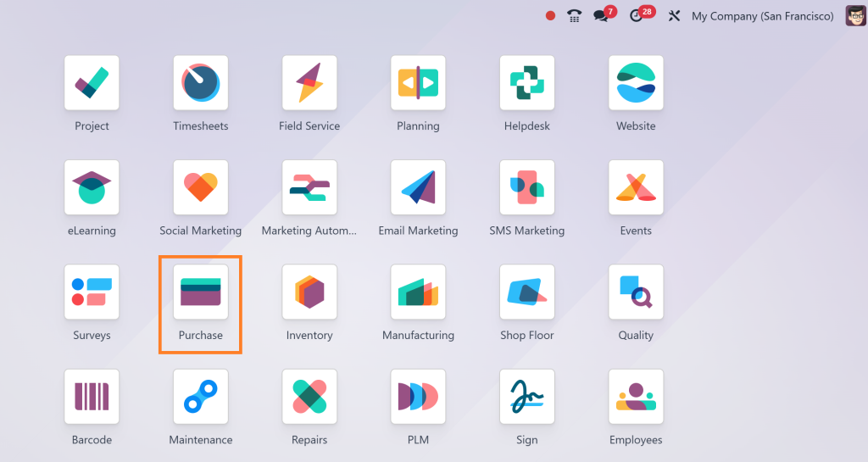This screenshot has width=868, height=462.
Task: Open the Project app
Action: click(92, 83)
